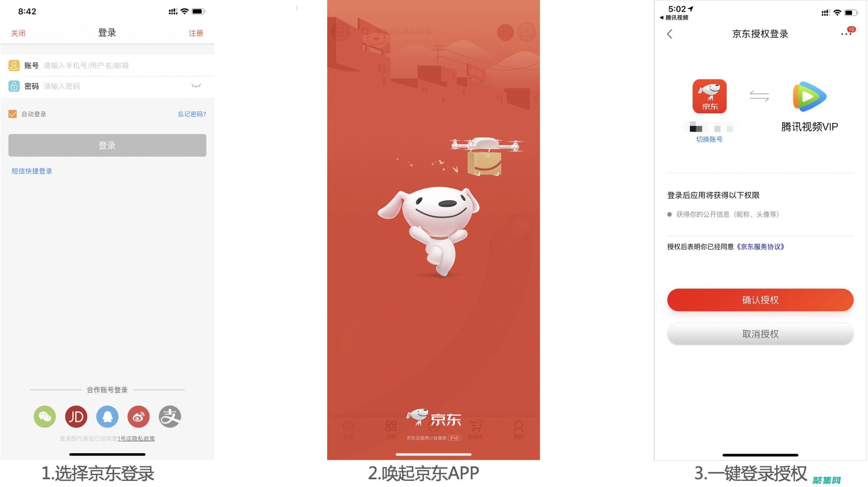Image resolution: width=868 pixels, height=487 pixels.
Task: Click the Alipay (支付宝) login icon
Action: [x=169, y=415]
